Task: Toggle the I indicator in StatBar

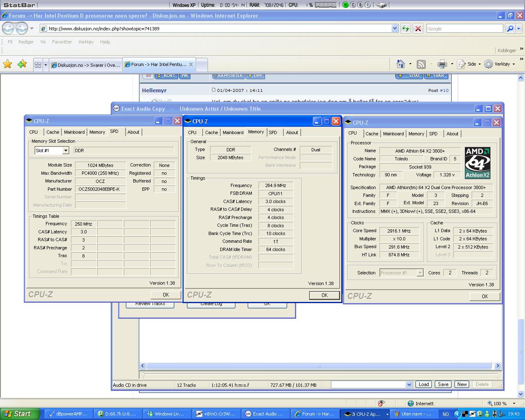Action: click(x=368, y=5)
